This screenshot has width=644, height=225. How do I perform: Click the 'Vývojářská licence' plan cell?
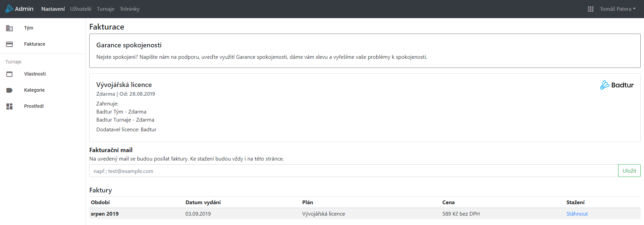[323, 214]
